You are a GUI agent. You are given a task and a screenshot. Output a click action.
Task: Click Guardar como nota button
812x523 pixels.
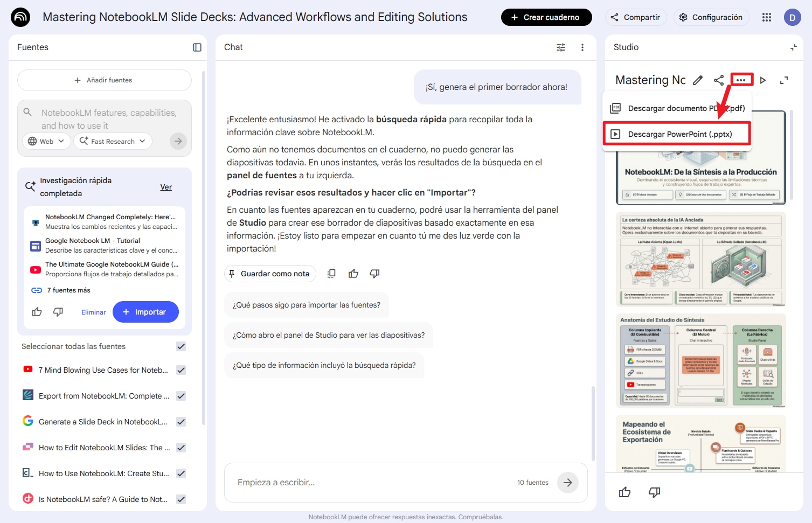[270, 274]
